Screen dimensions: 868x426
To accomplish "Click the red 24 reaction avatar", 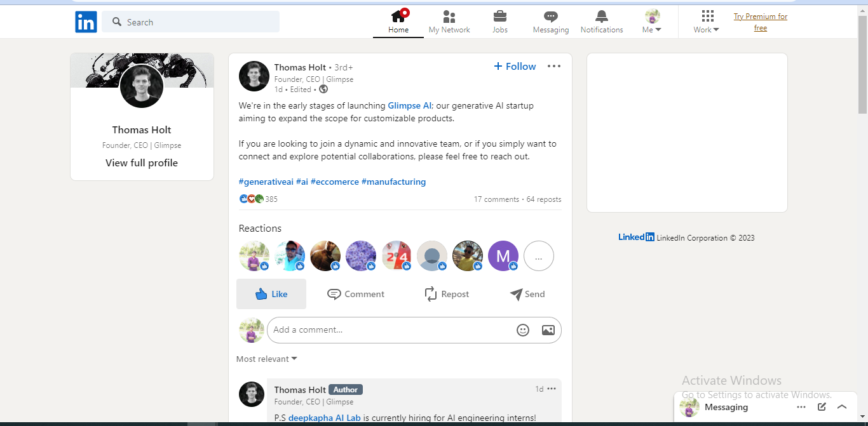I will tap(397, 256).
